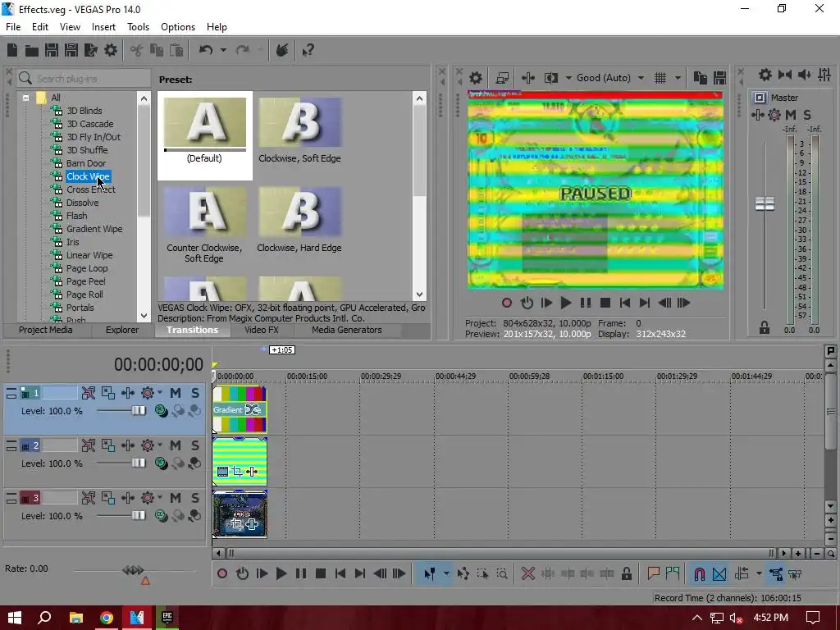Open Video Preview settings with the gear icon

coord(476,78)
